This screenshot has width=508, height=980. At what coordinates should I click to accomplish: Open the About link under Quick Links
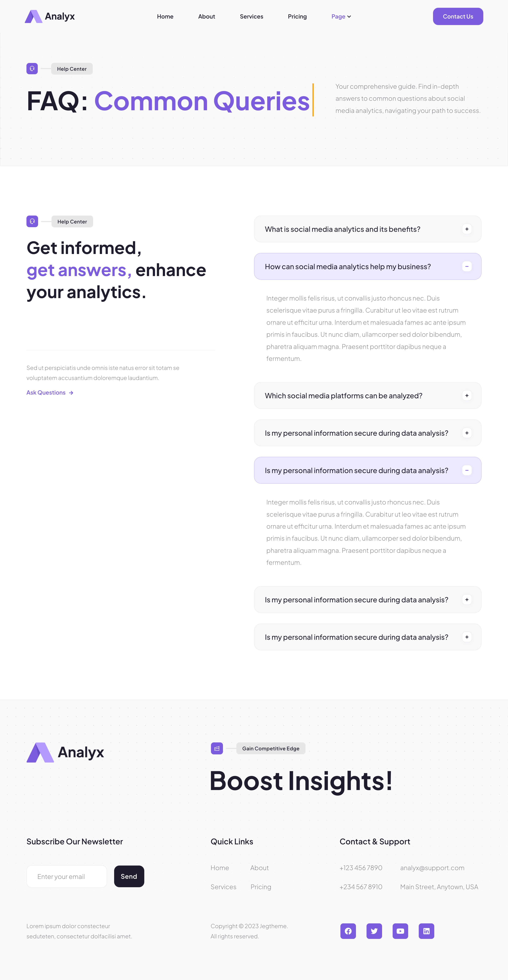(259, 868)
